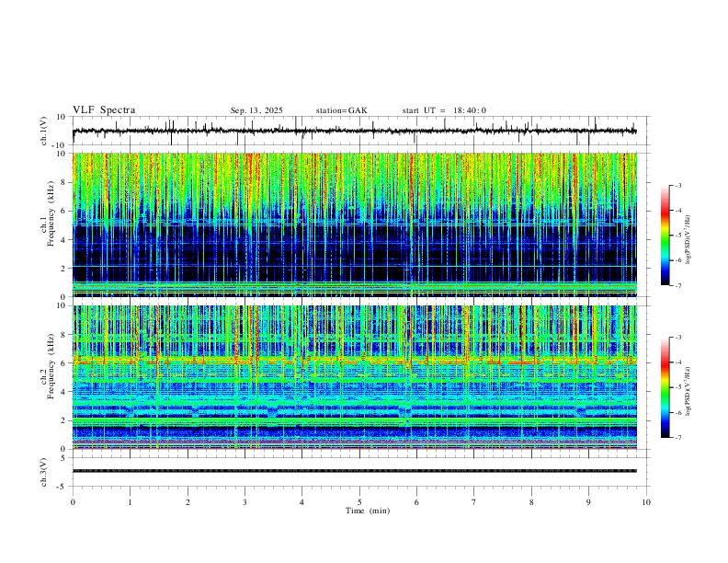Click the "ch.3(V)" axis label
The height and width of the screenshot is (563, 728).
tap(44, 472)
